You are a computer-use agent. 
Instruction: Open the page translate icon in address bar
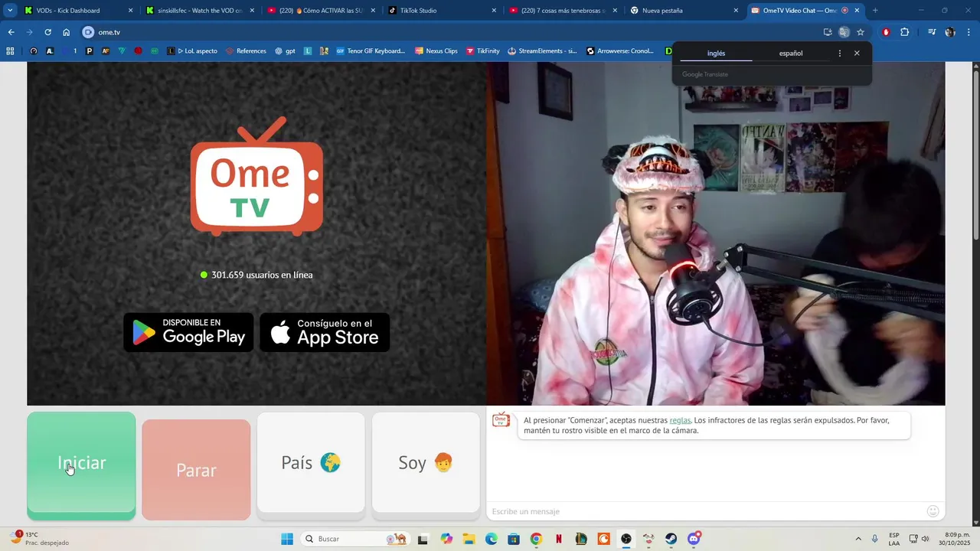point(844,32)
